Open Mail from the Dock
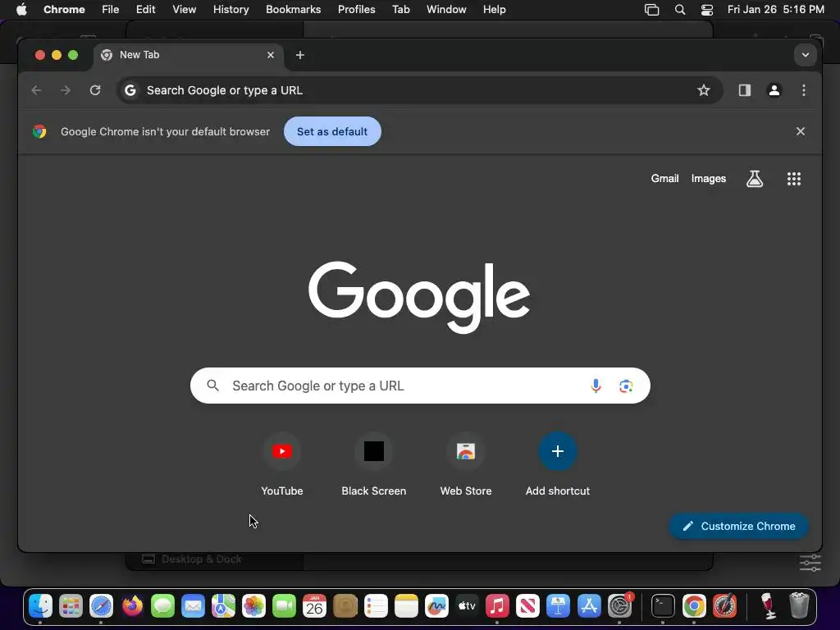The image size is (840, 630). click(193, 606)
